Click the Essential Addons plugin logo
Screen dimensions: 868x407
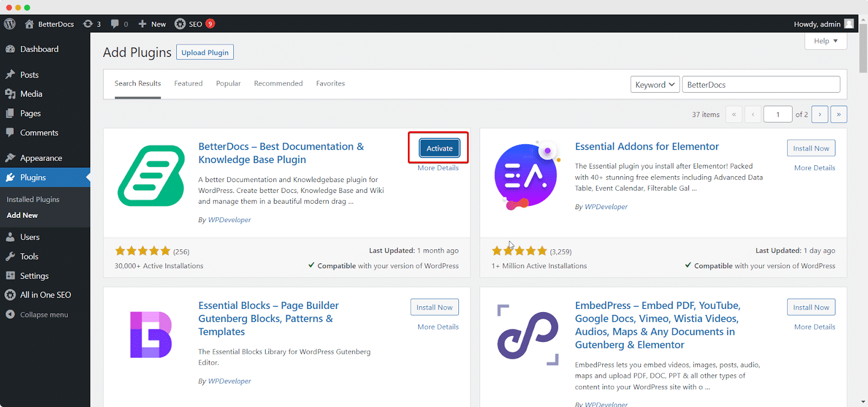526,176
